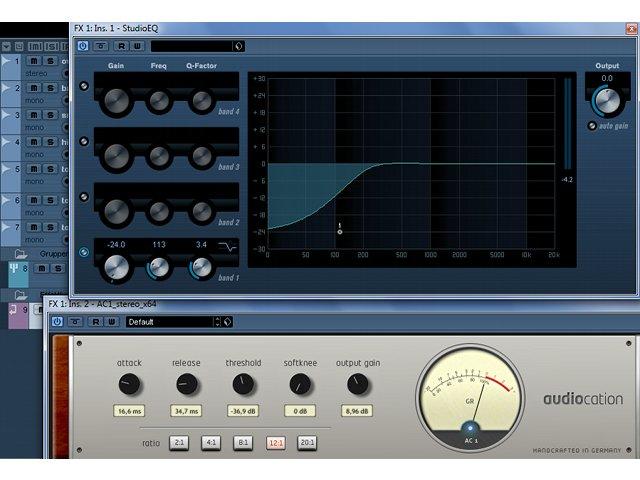This screenshot has height=480, width=640.
Task: Select band 1 frequency value 113
Action: tap(159, 245)
